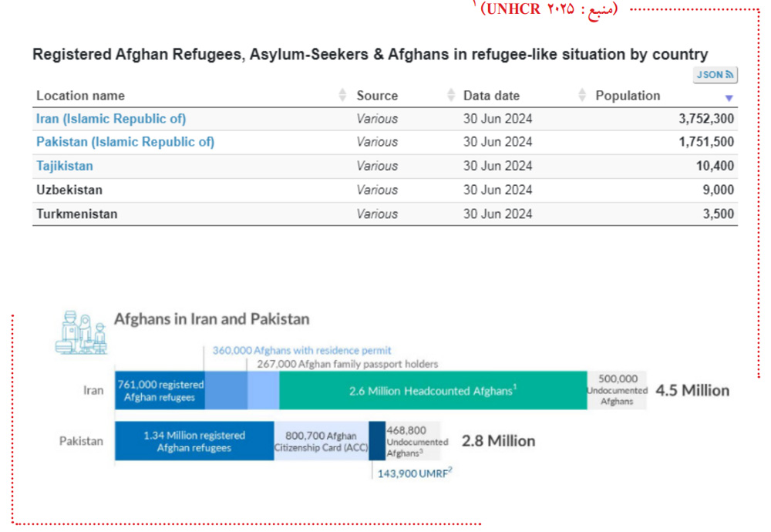Sort table by Location name column
Viewport: 771px width, 532px height.
coord(343,95)
